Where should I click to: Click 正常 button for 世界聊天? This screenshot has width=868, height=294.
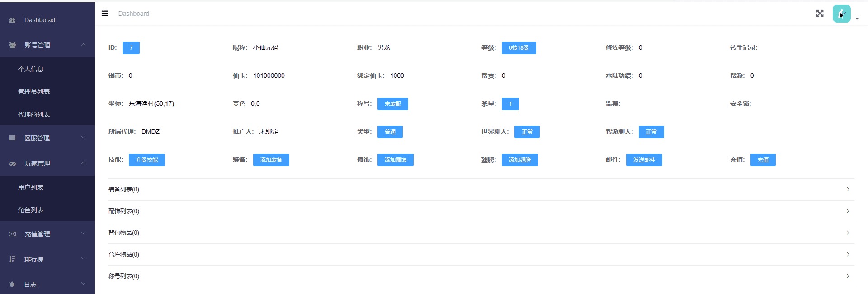(527, 132)
